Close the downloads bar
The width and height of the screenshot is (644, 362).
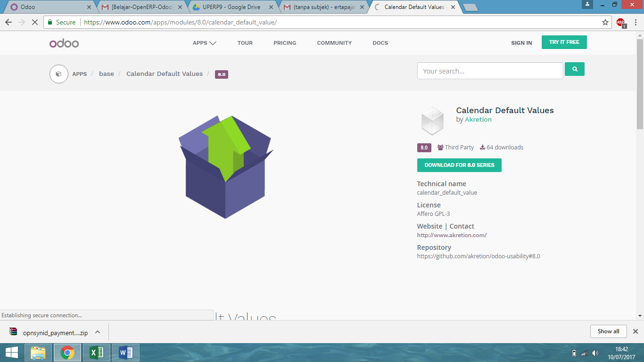point(635,331)
